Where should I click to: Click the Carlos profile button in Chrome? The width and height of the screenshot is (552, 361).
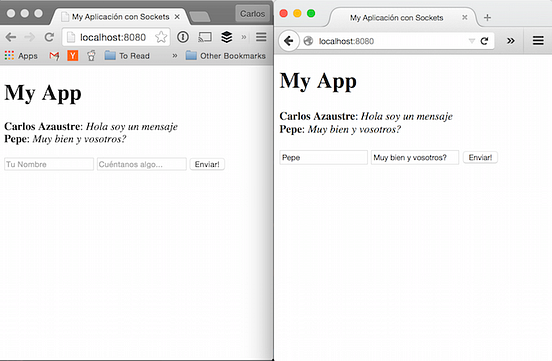coord(252,14)
